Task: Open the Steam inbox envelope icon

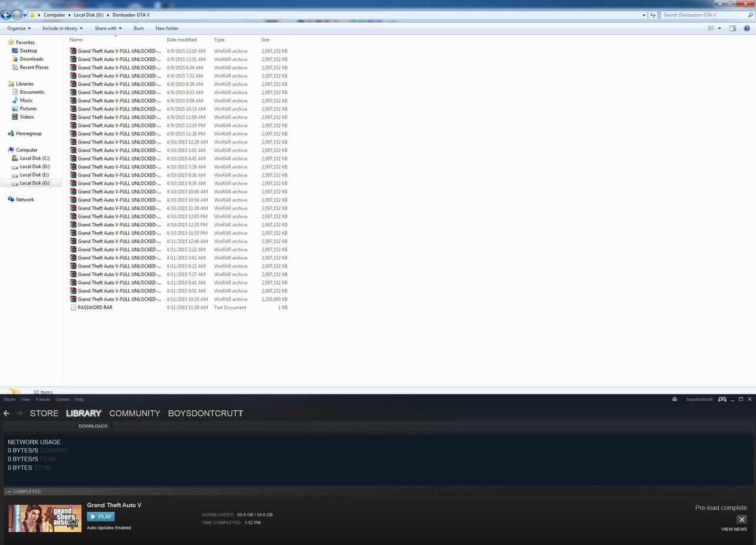Action: 674,399
